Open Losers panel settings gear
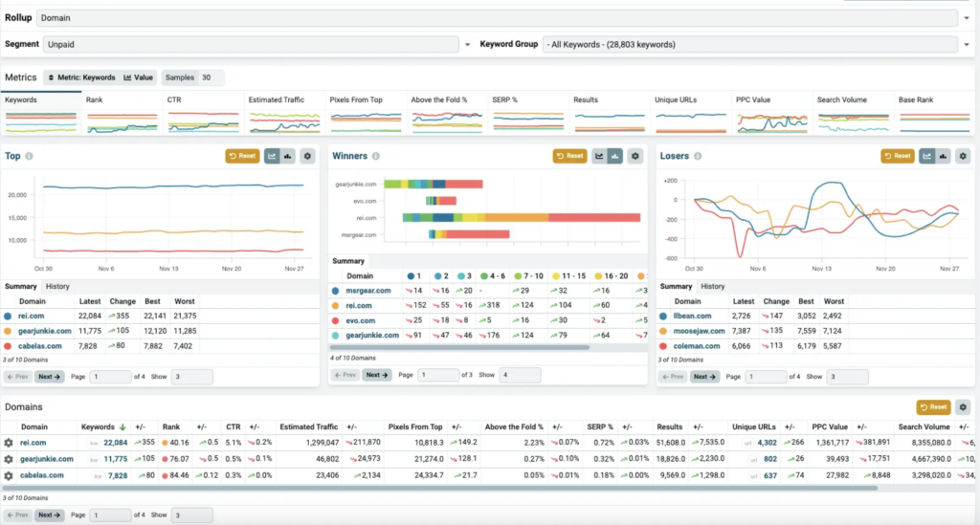980x525 pixels. (963, 156)
